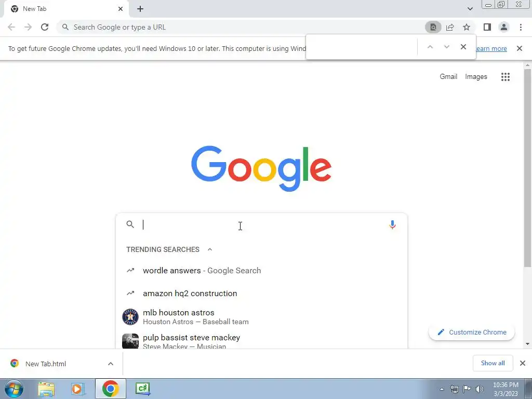Open Windows Explorer from the taskbar
532x399 pixels.
46,389
